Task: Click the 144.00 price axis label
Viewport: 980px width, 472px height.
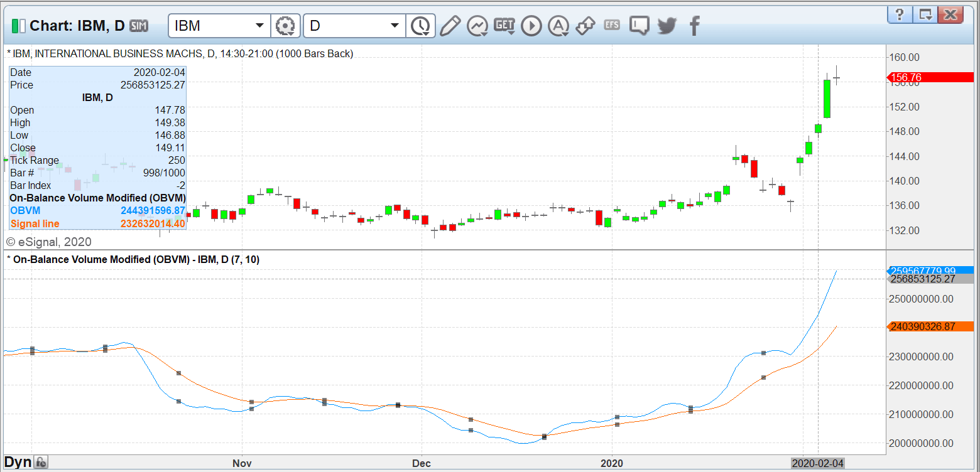Action: [905, 156]
